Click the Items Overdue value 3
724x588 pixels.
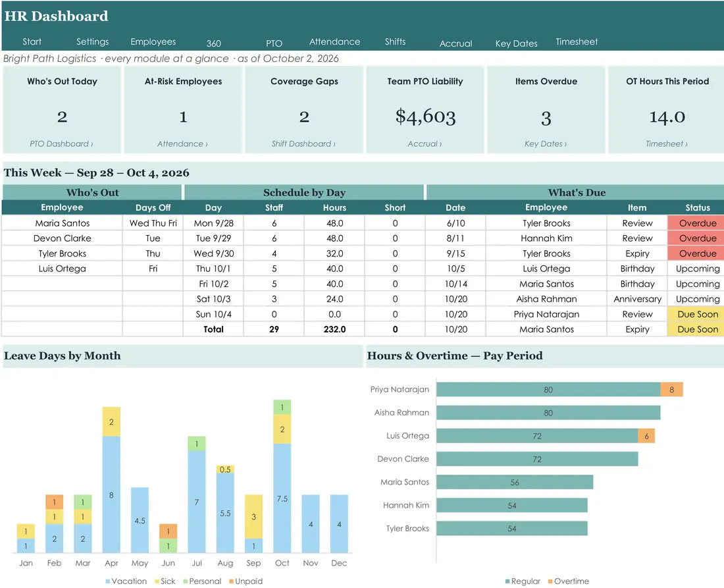(x=546, y=119)
